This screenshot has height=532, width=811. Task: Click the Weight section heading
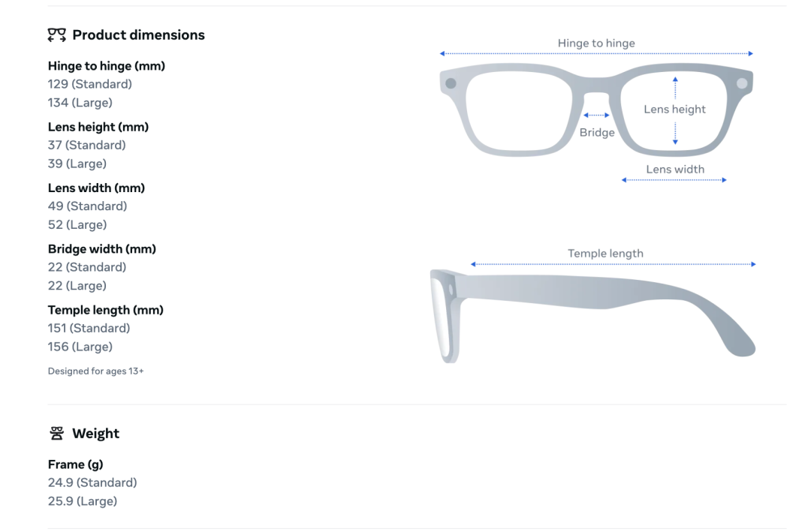(95, 433)
